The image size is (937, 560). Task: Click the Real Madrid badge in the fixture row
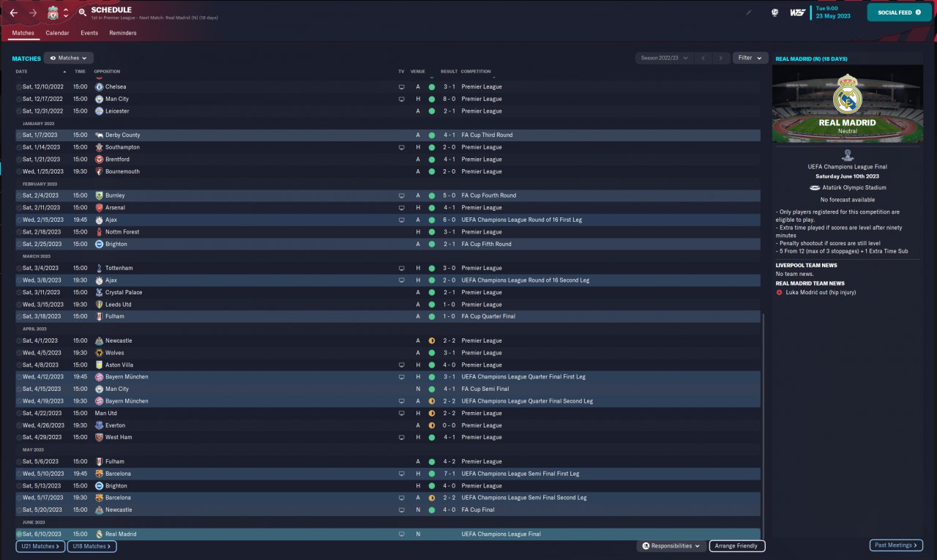tap(99, 534)
